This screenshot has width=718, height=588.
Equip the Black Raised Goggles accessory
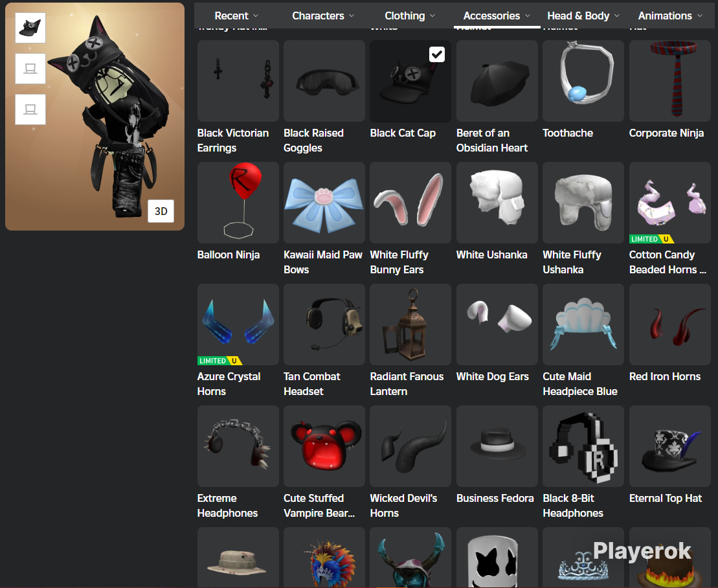click(324, 81)
